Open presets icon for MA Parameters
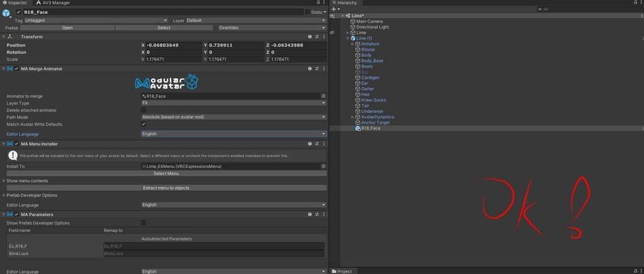 (317, 214)
